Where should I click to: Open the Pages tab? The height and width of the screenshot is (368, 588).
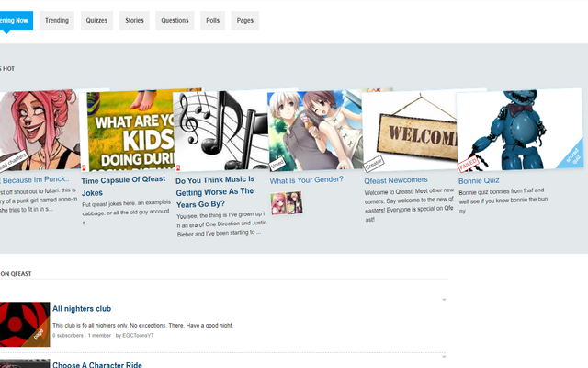point(245,20)
